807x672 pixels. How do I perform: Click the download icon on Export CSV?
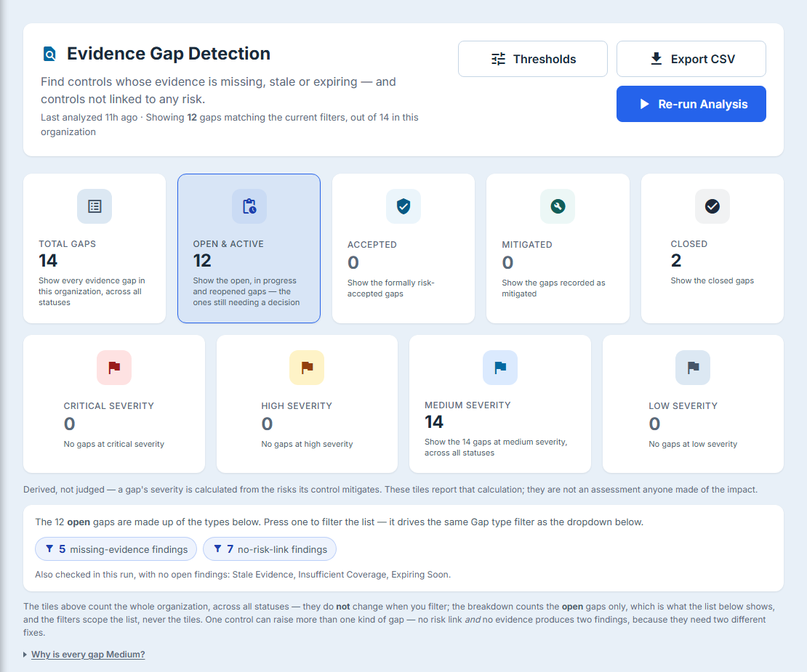pos(657,59)
